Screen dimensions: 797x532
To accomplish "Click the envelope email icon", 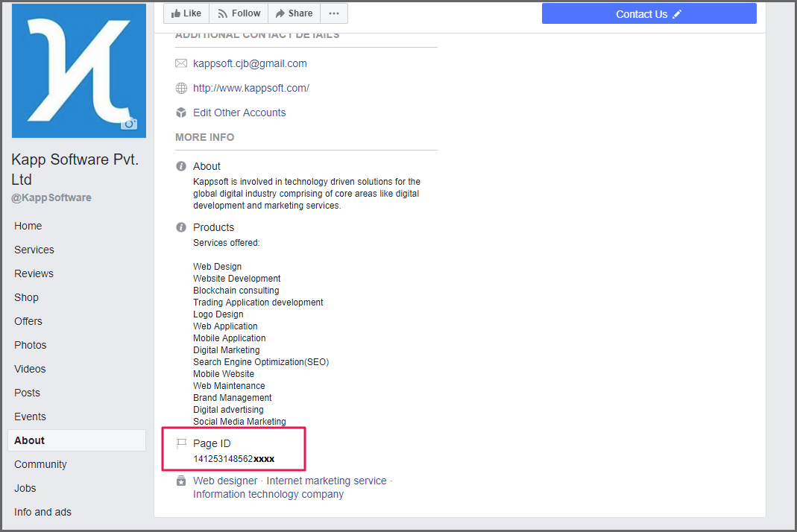I will (181, 63).
